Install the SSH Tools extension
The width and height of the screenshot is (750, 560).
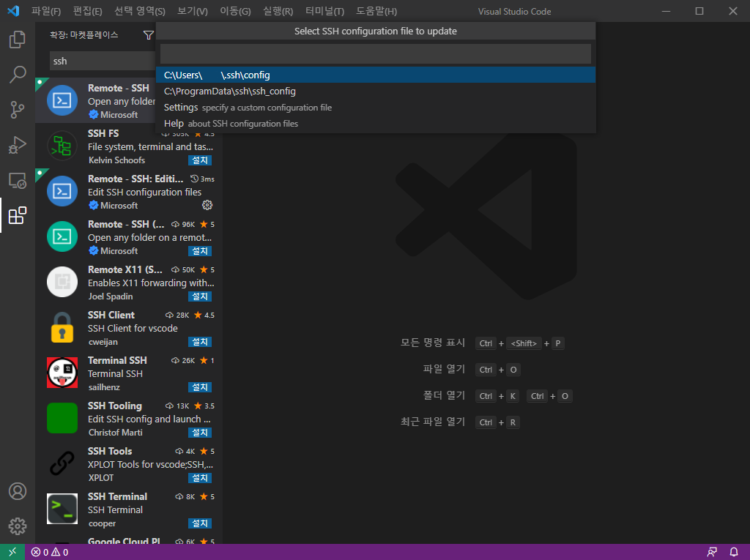coord(200,478)
